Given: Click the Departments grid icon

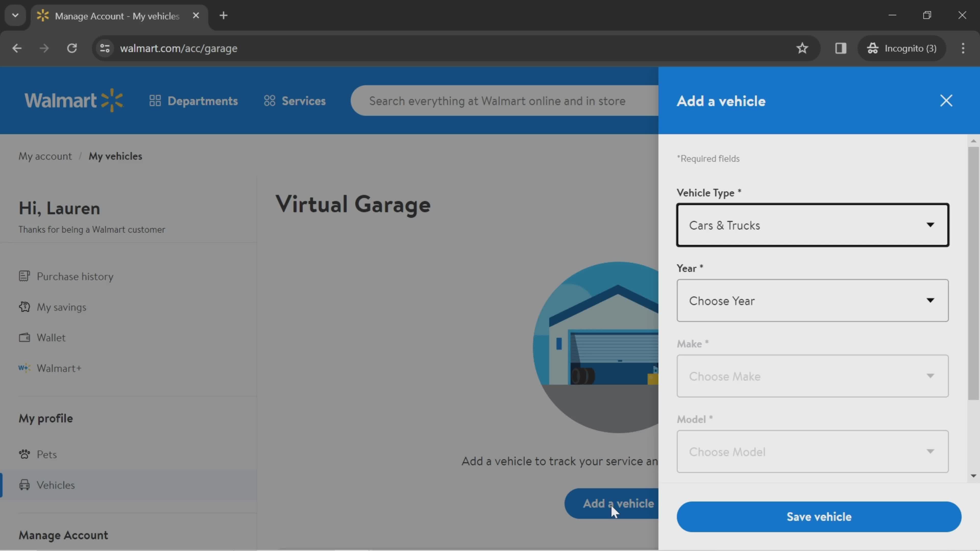Looking at the screenshot, I should point(155,101).
